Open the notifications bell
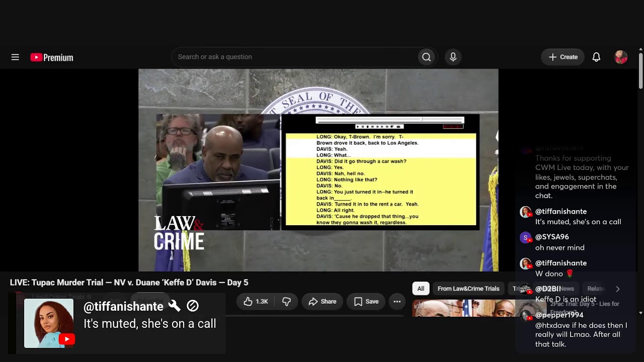The height and width of the screenshot is (362, 644). point(596,57)
